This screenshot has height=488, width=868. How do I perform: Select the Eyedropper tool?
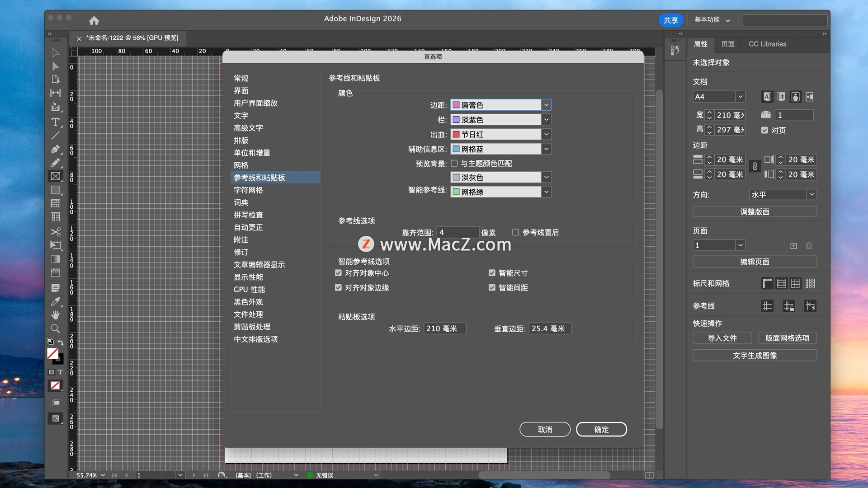[55, 301]
